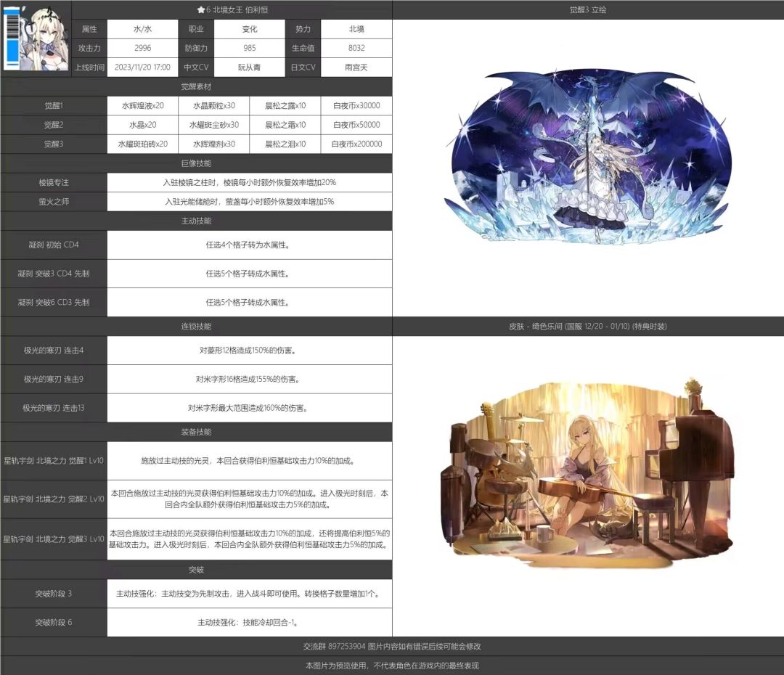This screenshot has height=675, width=784.
Task: Click the 皮肤 - 绮色乐间 skin header
Action: point(588,326)
